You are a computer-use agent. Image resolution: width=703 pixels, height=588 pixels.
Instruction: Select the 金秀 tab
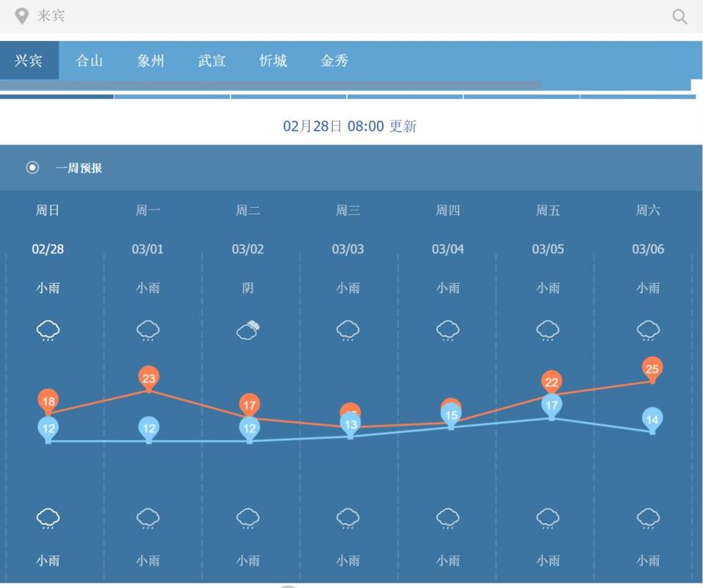[334, 60]
